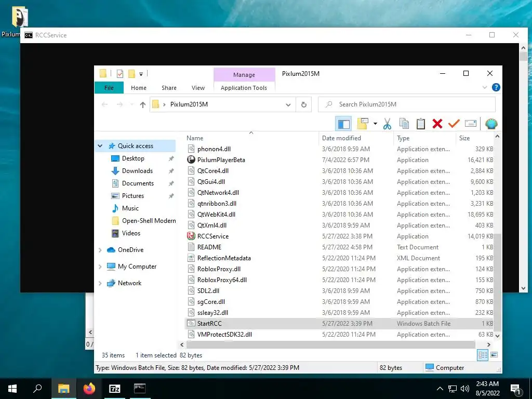This screenshot has width=532, height=399.
Task: Expand the ribbon chevron
Action: click(485, 87)
